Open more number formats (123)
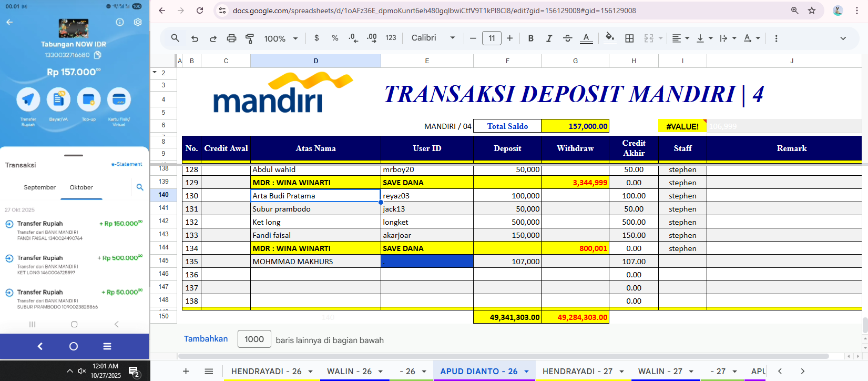The width and height of the screenshot is (868, 381). (x=391, y=38)
